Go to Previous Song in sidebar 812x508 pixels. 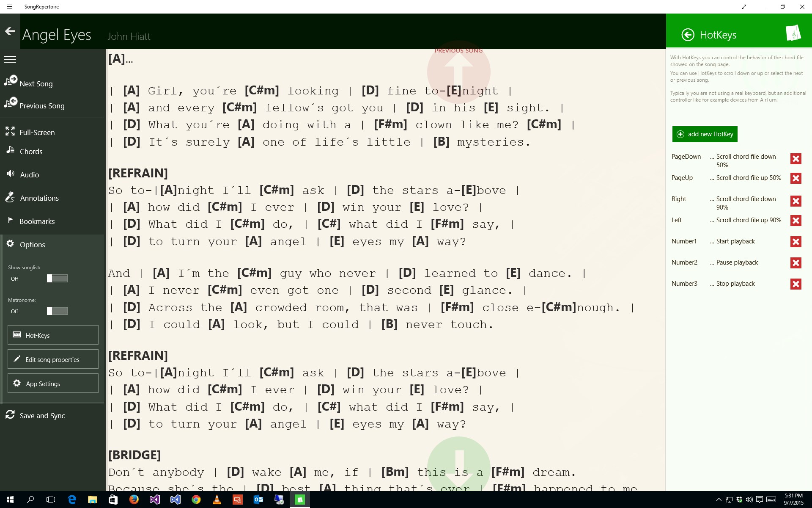click(x=41, y=106)
